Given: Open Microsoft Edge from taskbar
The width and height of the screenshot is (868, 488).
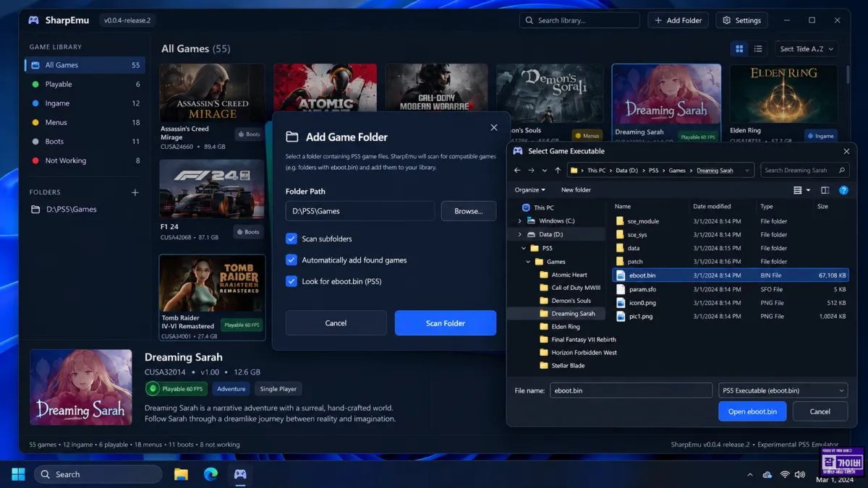Looking at the screenshot, I should pos(210,474).
